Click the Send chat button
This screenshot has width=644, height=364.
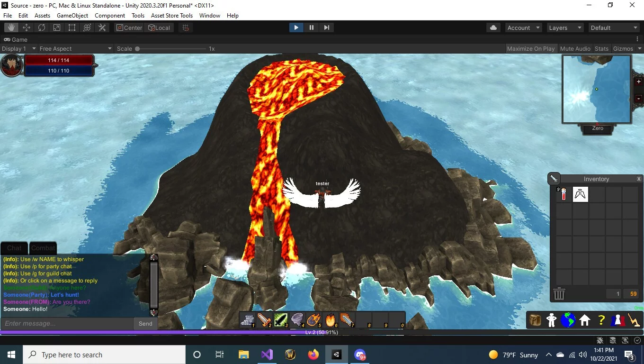(145, 323)
